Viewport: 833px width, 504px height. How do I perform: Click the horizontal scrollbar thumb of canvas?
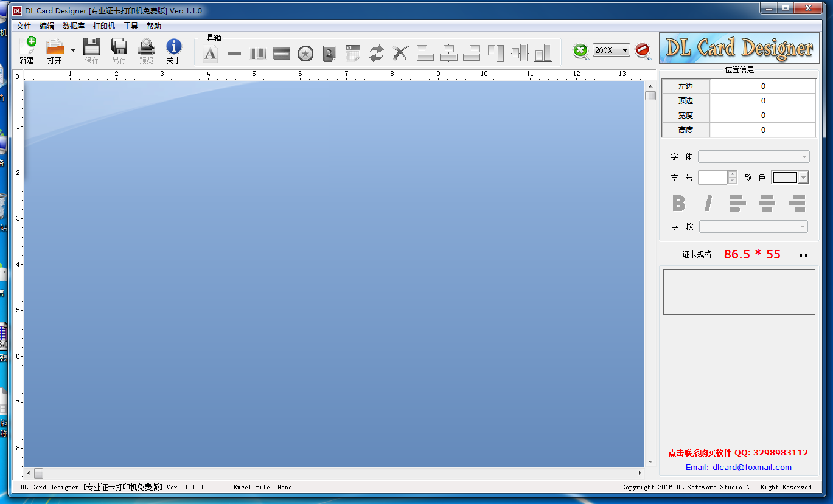(38, 473)
